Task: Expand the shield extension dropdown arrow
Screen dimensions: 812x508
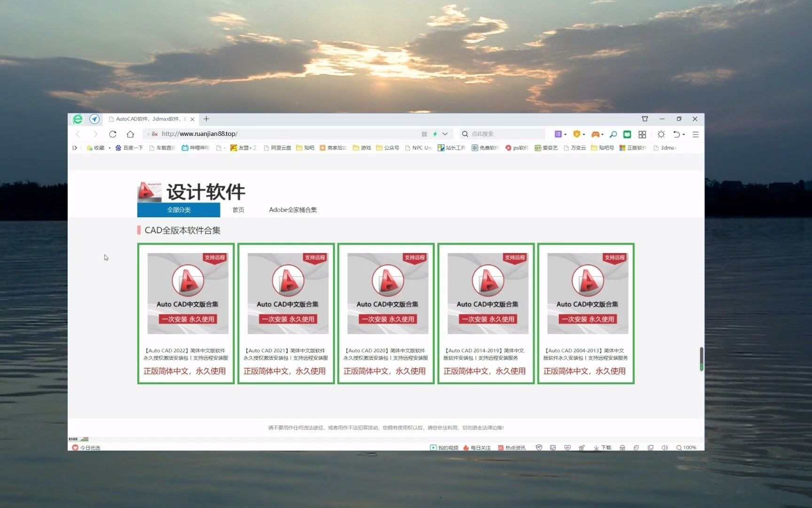Action: pyautogui.click(x=584, y=135)
